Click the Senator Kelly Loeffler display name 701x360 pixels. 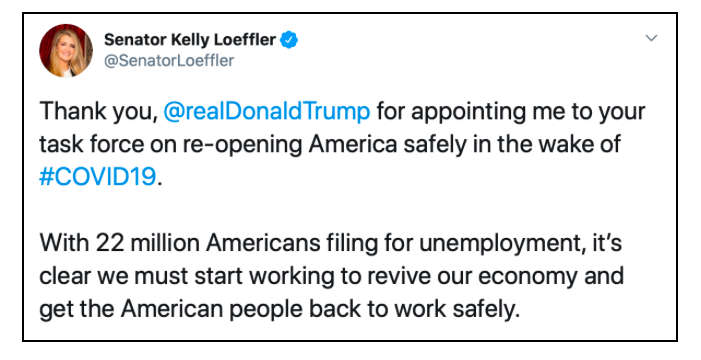coord(190,40)
